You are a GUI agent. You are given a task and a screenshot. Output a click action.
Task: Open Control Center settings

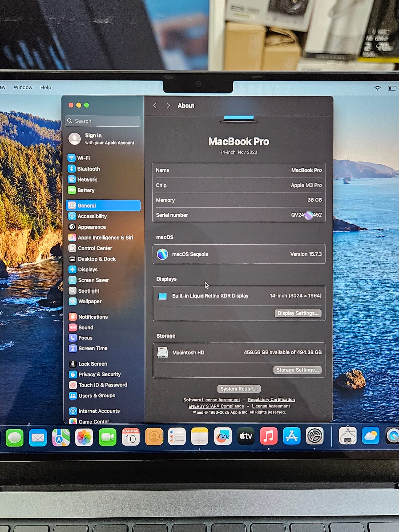90,248
